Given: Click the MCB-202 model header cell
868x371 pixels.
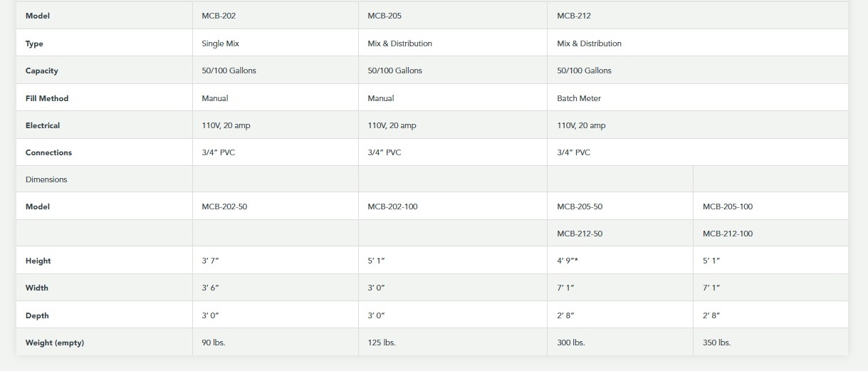Looking at the screenshot, I should pos(219,16).
